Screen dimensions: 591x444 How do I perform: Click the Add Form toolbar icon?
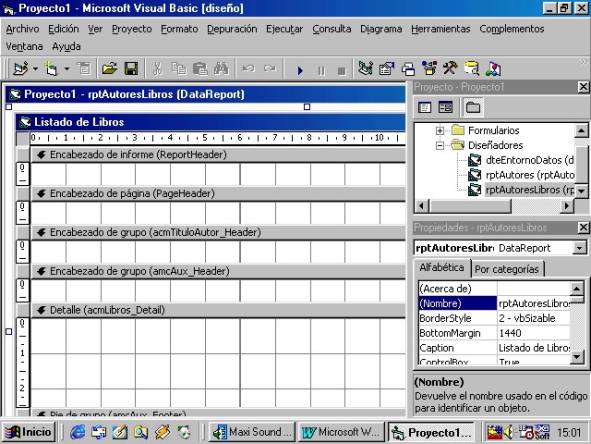coord(51,69)
